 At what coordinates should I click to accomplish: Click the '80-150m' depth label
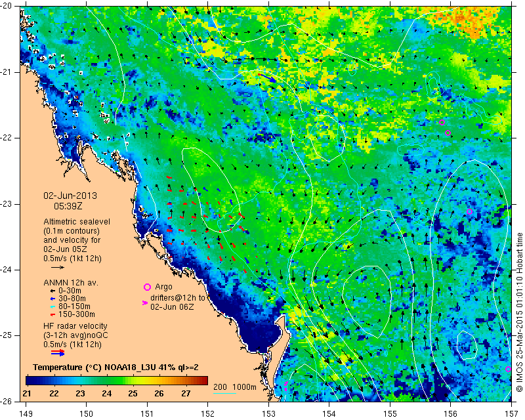pos(74,306)
